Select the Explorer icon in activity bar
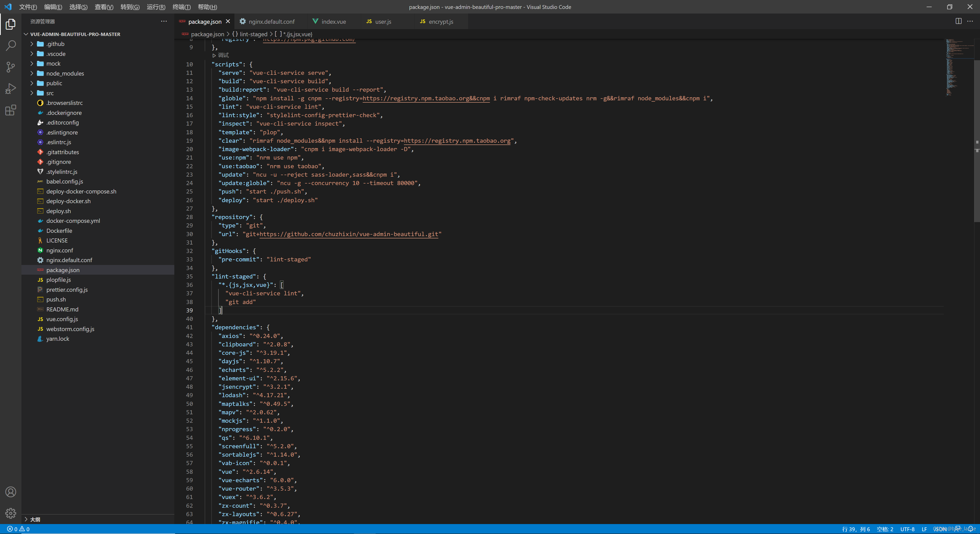Viewport: 980px width, 534px height. pyautogui.click(x=11, y=24)
